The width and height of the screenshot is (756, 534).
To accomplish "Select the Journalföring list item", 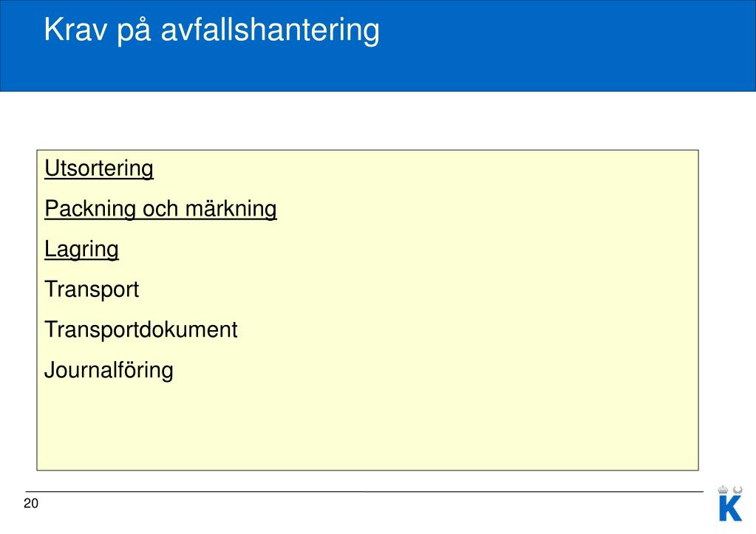I will coord(109,371).
